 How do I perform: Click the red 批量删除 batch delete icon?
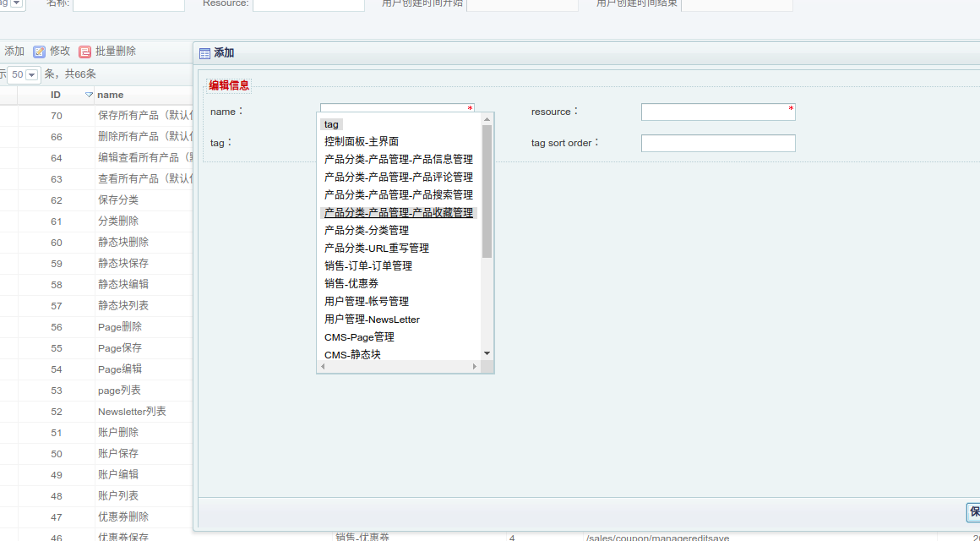point(84,52)
